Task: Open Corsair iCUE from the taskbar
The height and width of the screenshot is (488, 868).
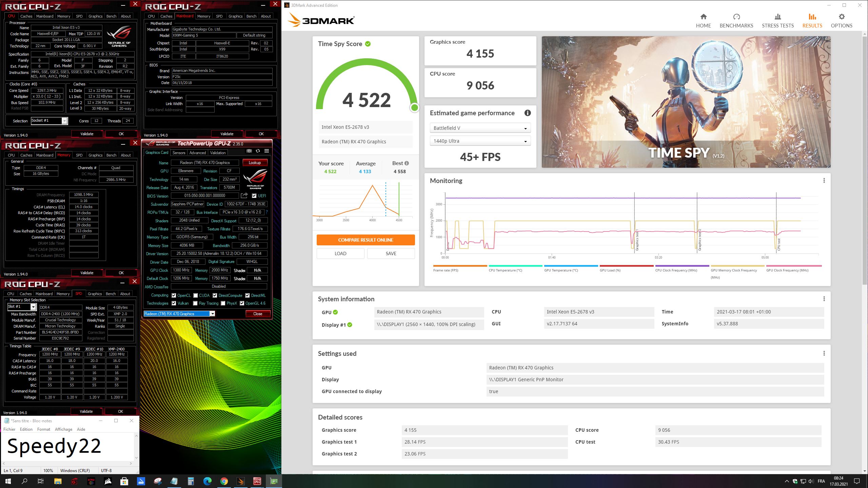Action: pyautogui.click(x=108, y=481)
